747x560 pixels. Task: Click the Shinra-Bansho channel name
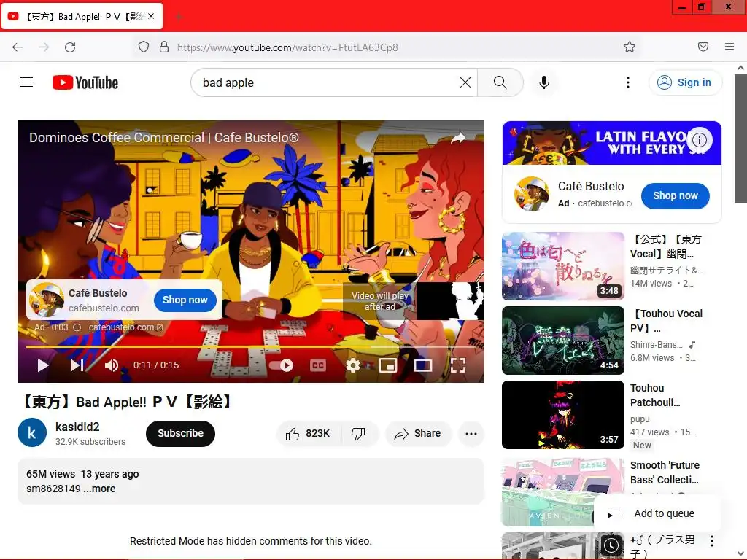[x=657, y=344]
